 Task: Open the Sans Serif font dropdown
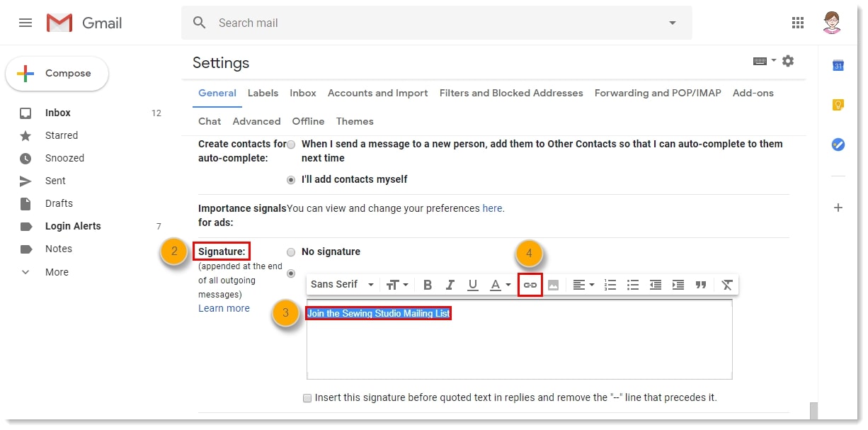point(343,285)
